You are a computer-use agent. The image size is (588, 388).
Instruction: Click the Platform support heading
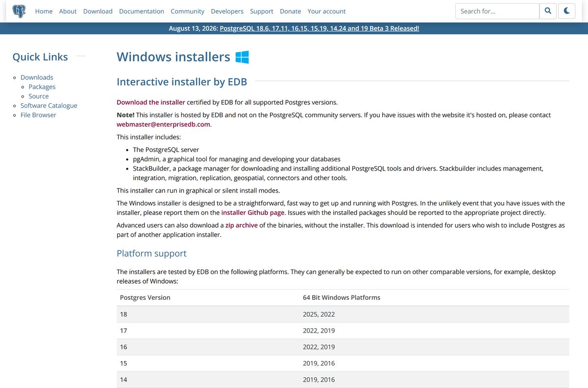point(151,253)
